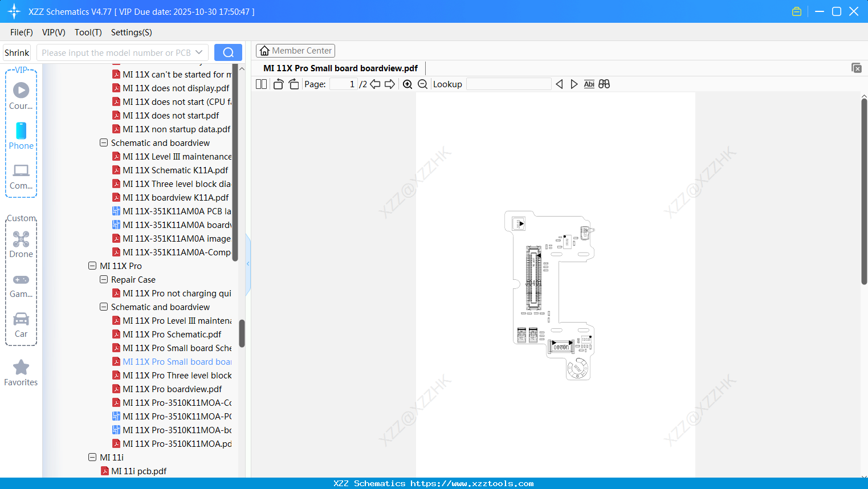
Task: Zoom out of the PDF
Action: [x=423, y=84]
